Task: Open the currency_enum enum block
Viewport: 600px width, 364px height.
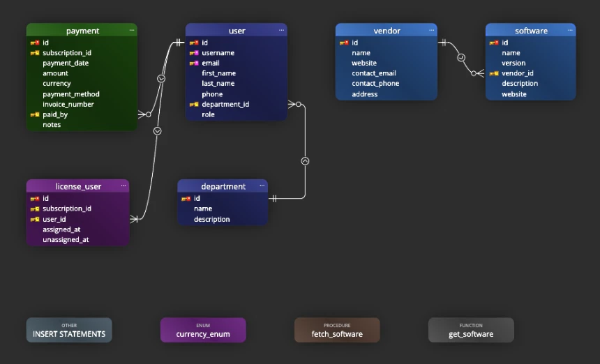Action: pos(203,330)
